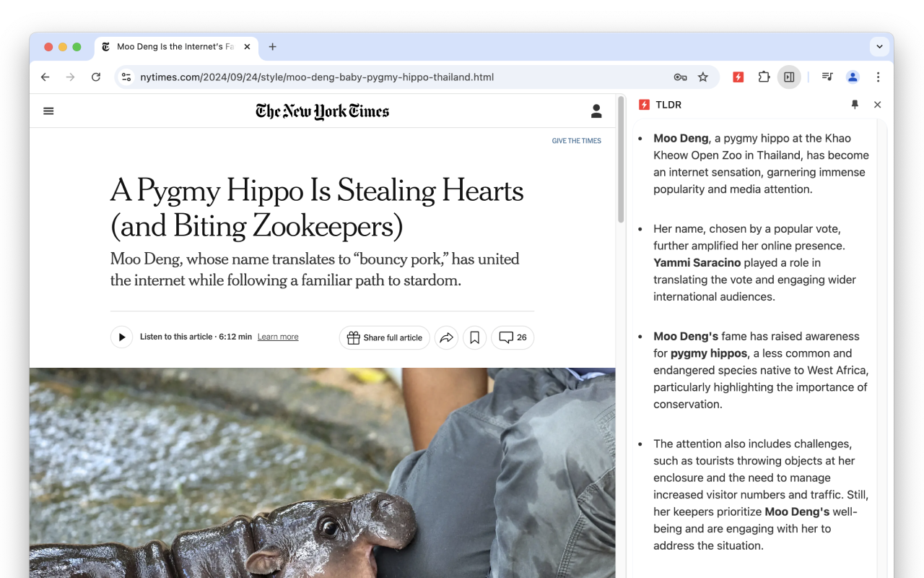Bookmark this page with the star
The width and height of the screenshot is (924, 578).
click(x=703, y=77)
